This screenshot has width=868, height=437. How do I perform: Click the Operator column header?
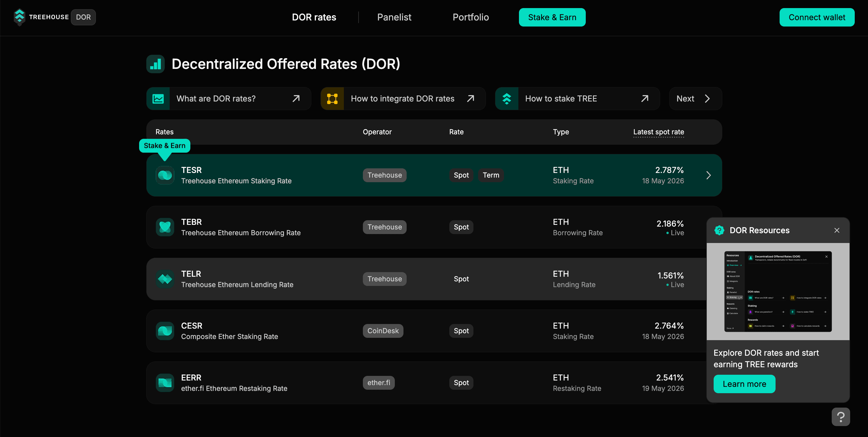377,132
